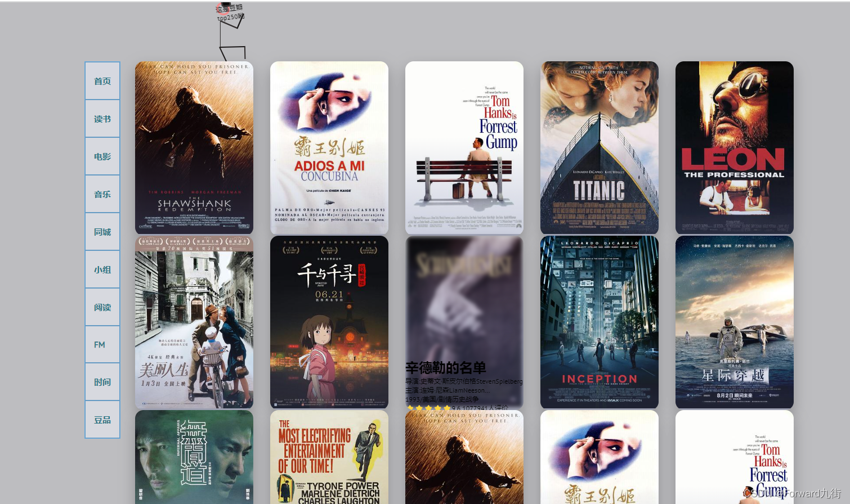Click the 辛德勒的名单 title text
The height and width of the screenshot is (504, 850).
click(x=446, y=368)
